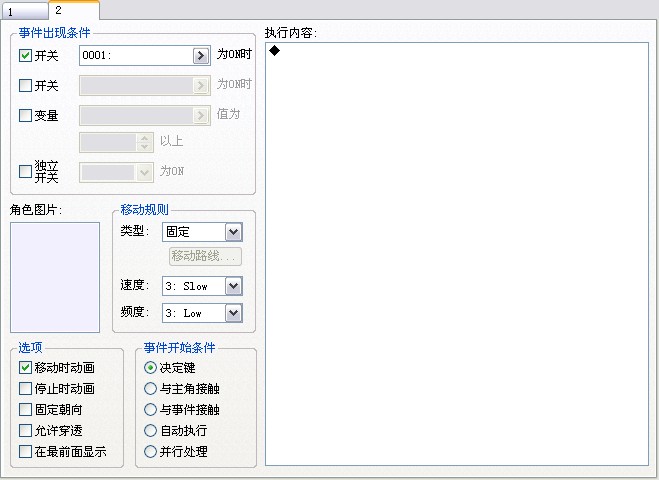Select 决定键 trigger radio button
The height and width of the screenshot is (480, 659).
click(x=150, y=368)
